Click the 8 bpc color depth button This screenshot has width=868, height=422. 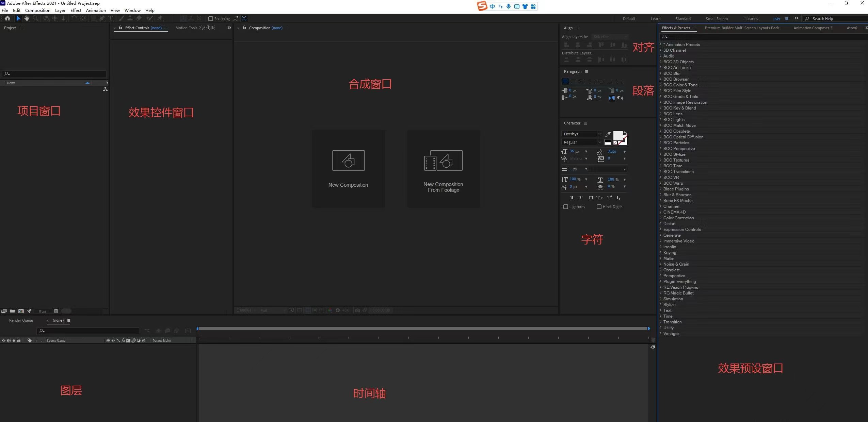(x=43, y=311)
